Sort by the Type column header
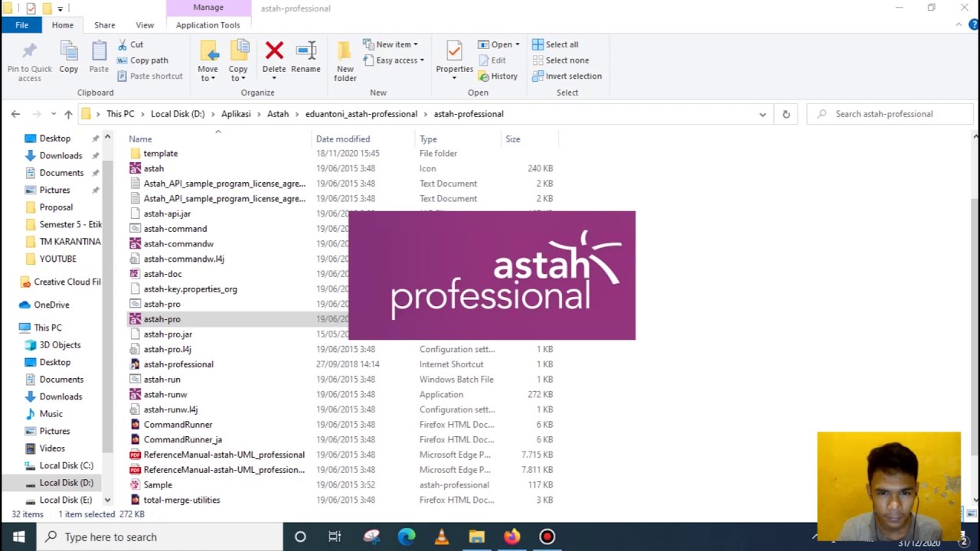 coord(428,139)
